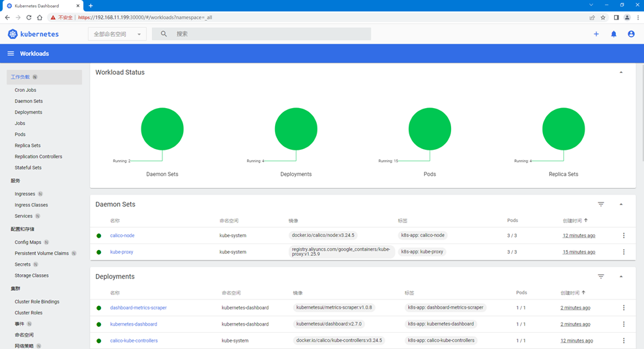Image resolution: width=644 pixels, height=349 pixels.
Task: Click the Replica Sets green status circle
Action: coord(563,129)
